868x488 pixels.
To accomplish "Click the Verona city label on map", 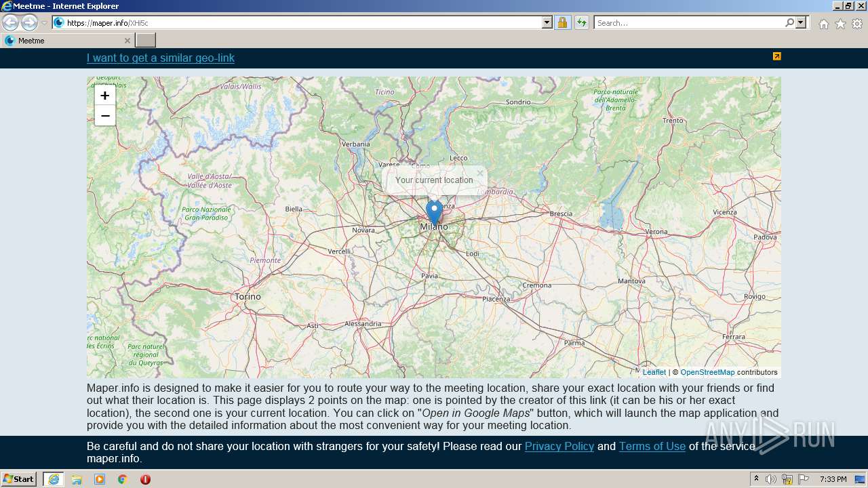I will tap(656, 232).
